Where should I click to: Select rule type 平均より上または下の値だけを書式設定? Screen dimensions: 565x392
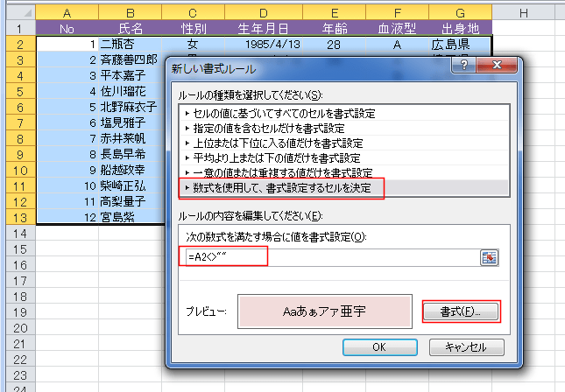tap(344, 157)
